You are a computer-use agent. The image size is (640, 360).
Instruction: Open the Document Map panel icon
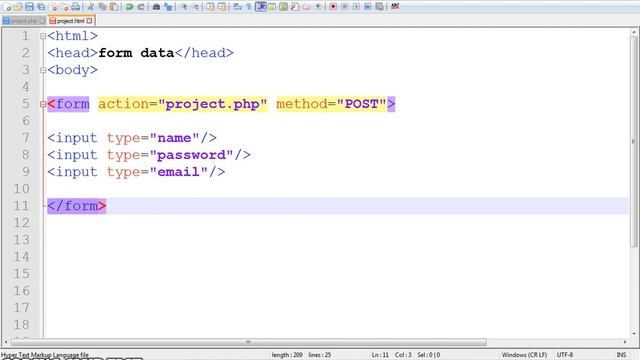click(x=283, y=7)
